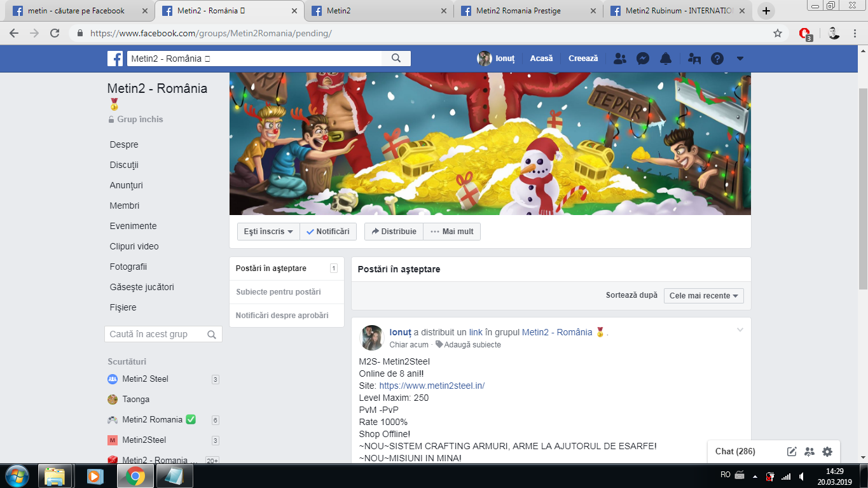
Task: Open the Windows Start button
Action: [x=16, y=476]
